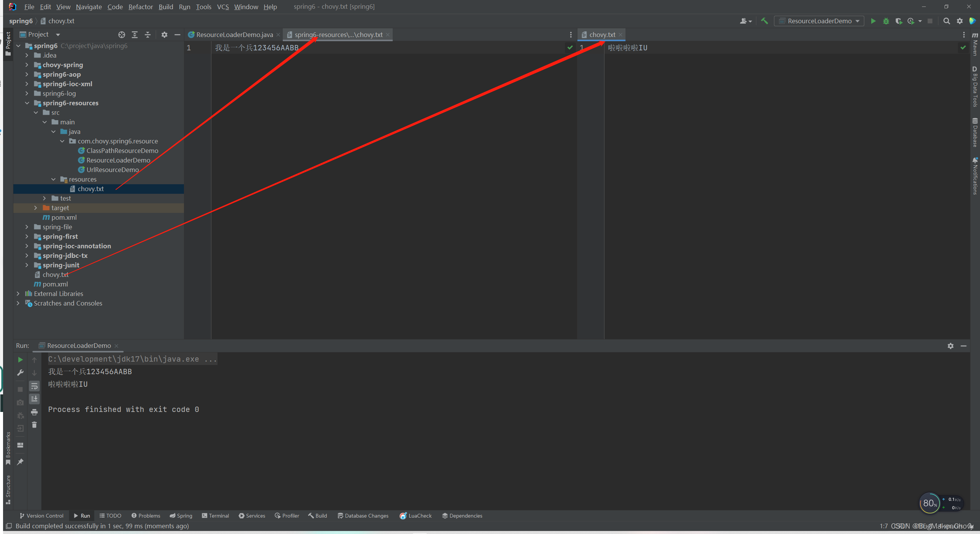The width and height of the screenshot is (980, 534).
Task: Click the trash clear output icon
Action: point(34,425)
